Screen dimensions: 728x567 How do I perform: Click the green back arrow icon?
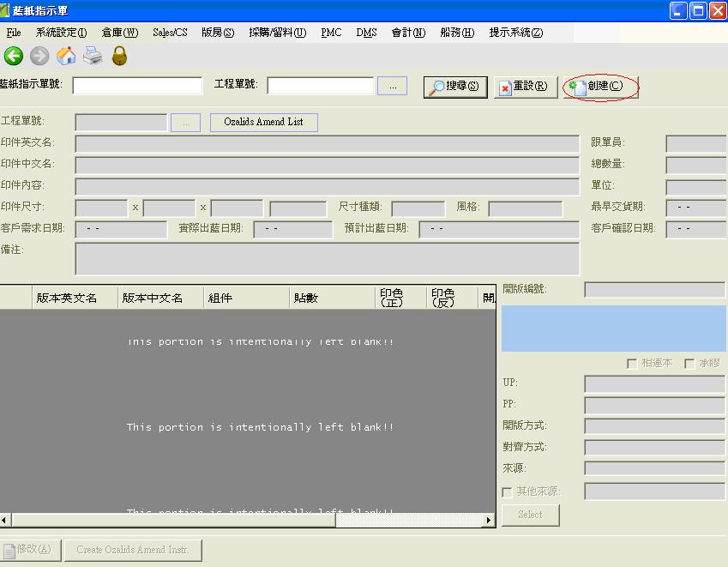click(14, 57)
